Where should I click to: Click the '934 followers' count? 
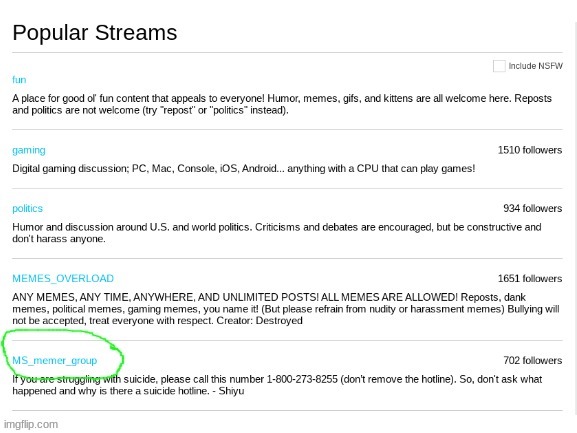532,209
